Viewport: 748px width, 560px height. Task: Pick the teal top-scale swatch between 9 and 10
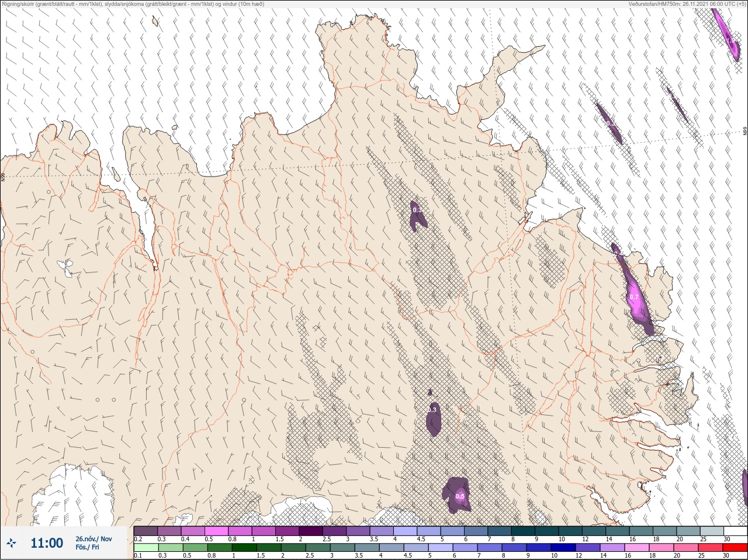tap(547, 531)
